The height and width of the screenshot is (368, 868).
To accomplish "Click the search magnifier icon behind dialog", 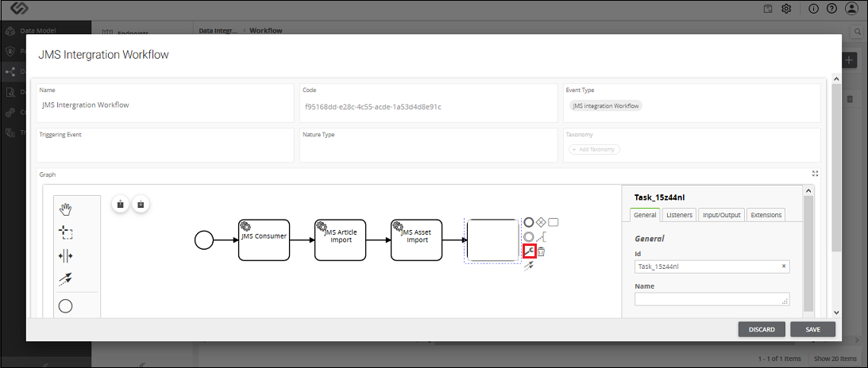I will pos(858,32).
